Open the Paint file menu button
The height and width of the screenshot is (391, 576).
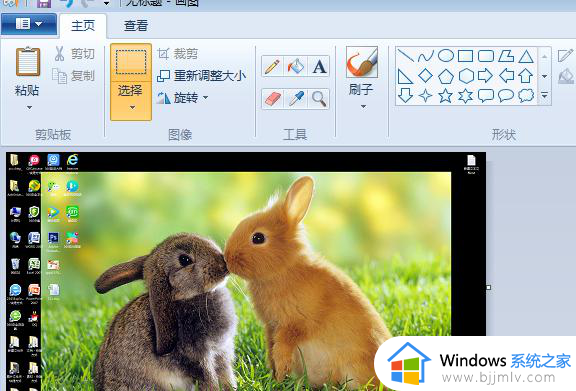tap(29, 25)
